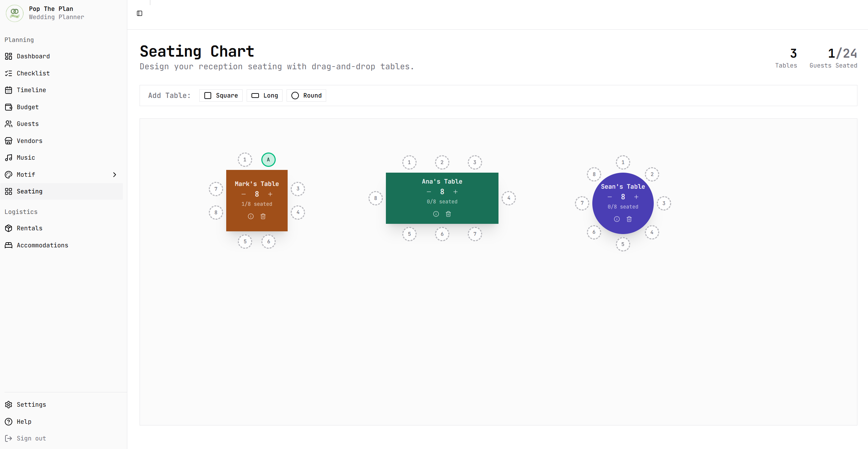Screen dimensions: 868x449
Task: Click trash icon on Sean's Table
Action: (x=629, y=219)
